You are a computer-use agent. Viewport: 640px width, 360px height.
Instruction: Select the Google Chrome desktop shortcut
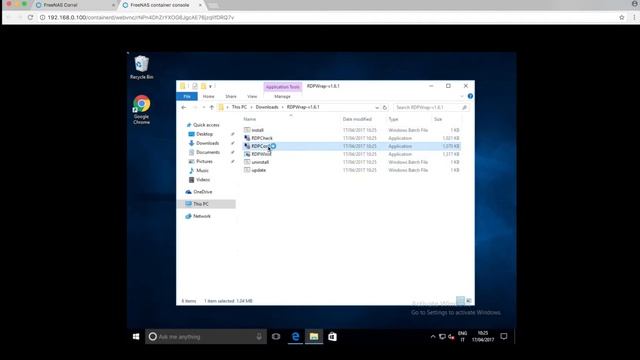click(x=141, y=109)
